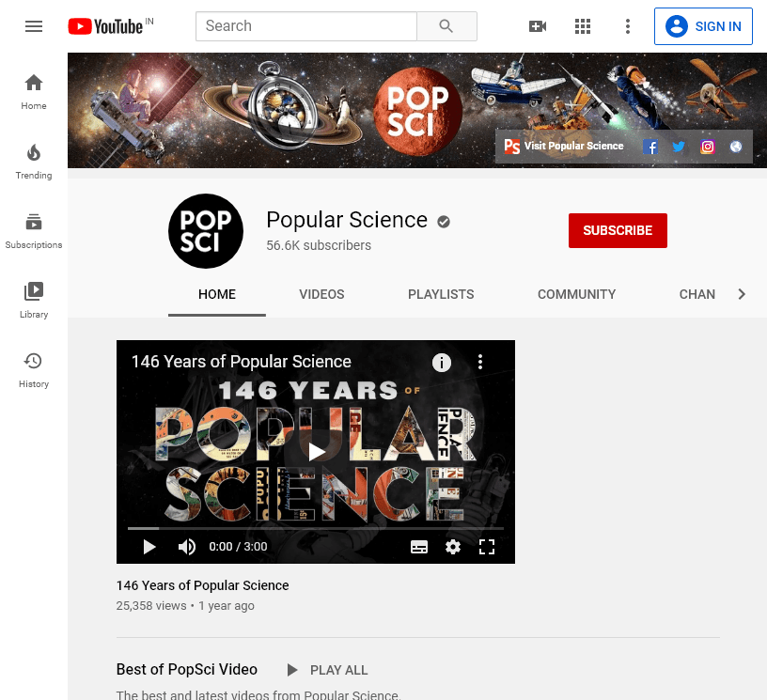The height and width of the screenshot is (700, 767).
Task: Click the 25,358 views text
Action: [151, 606]
